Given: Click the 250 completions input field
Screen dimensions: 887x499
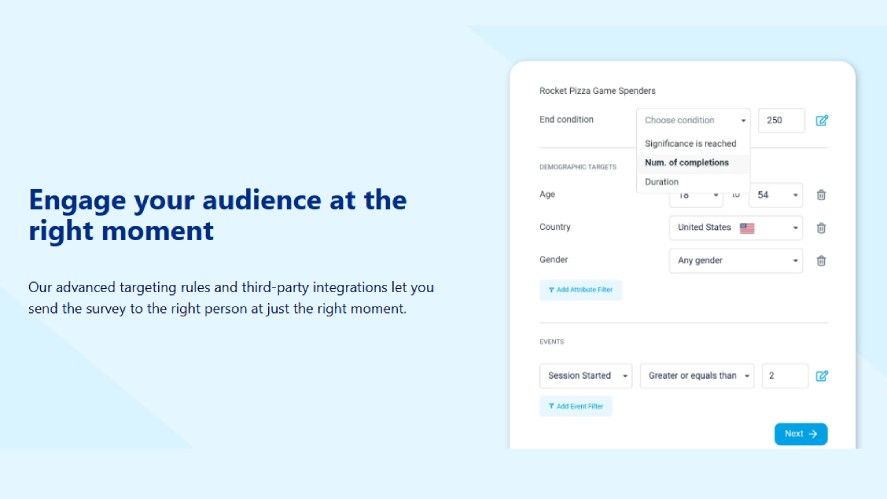Looking at the screenshot, I should point(781,121).
